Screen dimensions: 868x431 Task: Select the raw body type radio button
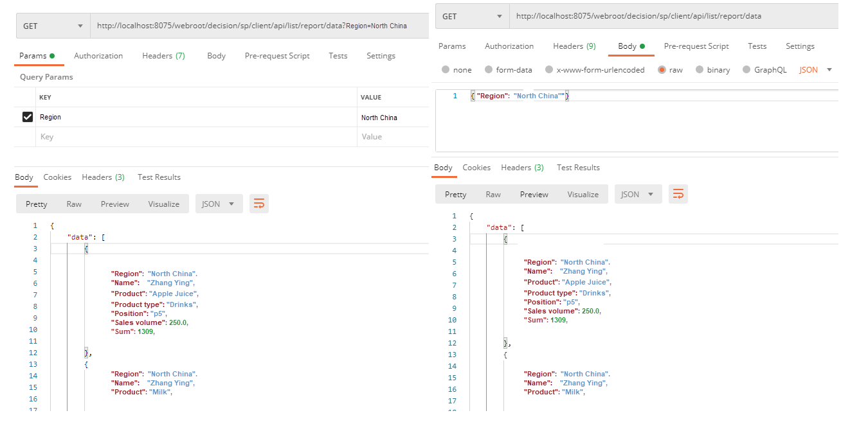(662, 70)
